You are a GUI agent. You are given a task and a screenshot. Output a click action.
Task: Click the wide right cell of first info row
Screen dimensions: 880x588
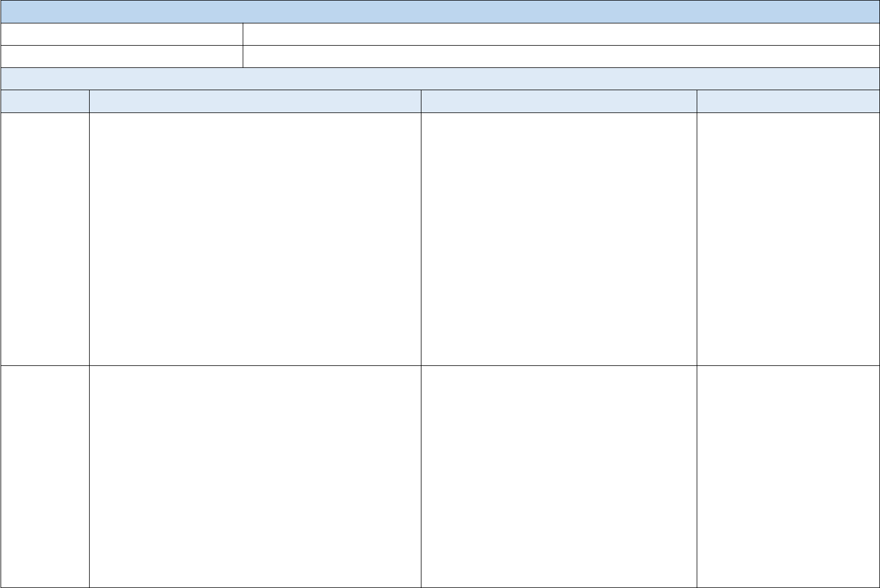(561, 34)
